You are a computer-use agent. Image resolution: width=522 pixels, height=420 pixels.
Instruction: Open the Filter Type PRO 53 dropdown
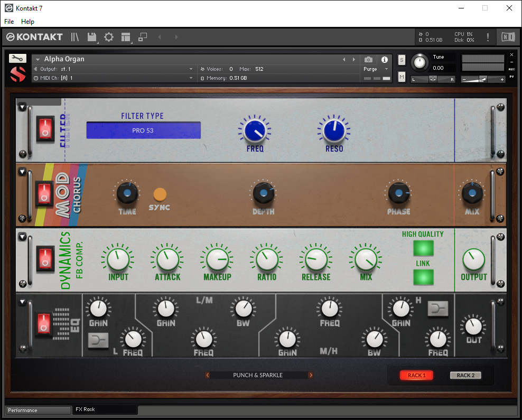[144, 130]
